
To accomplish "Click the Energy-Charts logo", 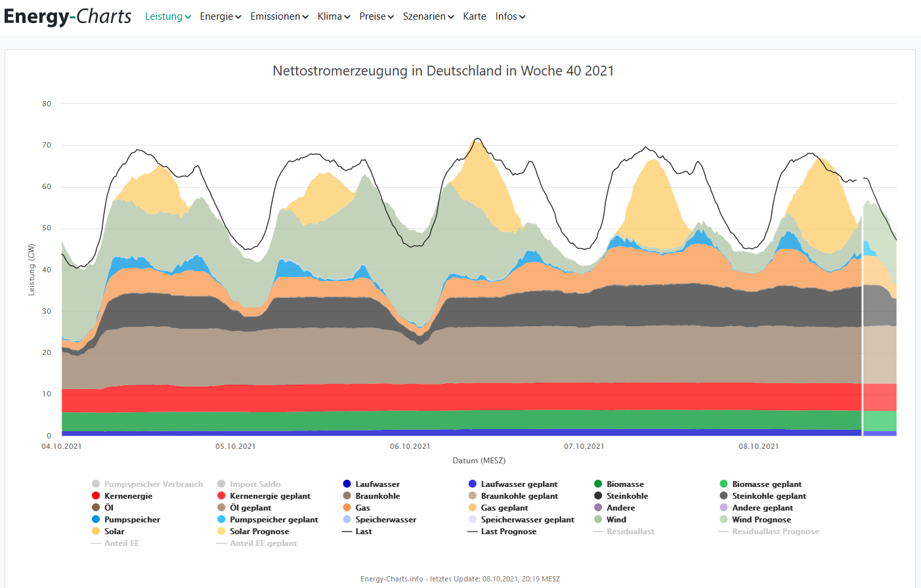I will [68, 16].
